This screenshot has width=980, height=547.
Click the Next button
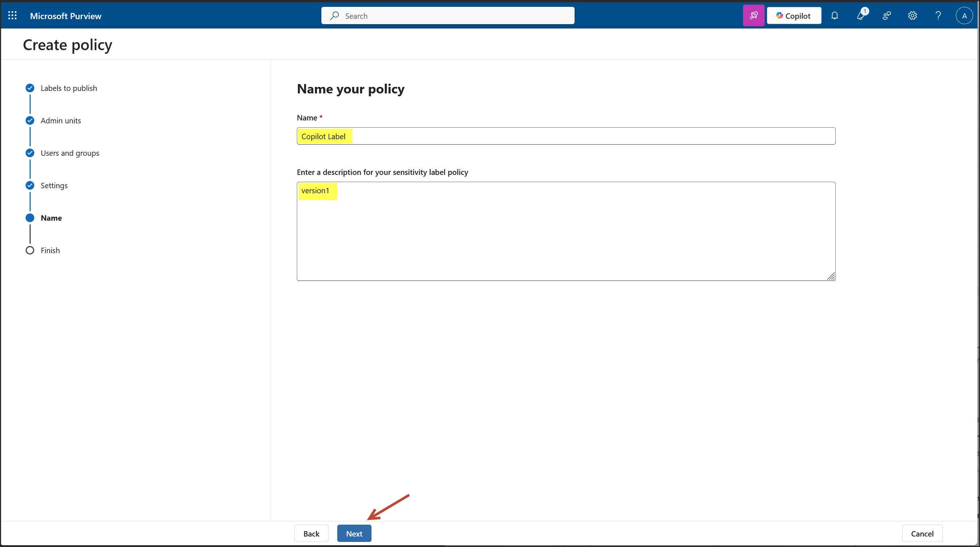pyautogui.click(x=354, y=533)
